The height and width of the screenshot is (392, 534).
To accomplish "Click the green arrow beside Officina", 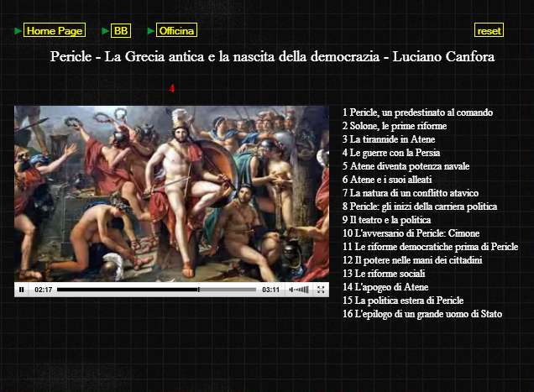I will 151,31.
